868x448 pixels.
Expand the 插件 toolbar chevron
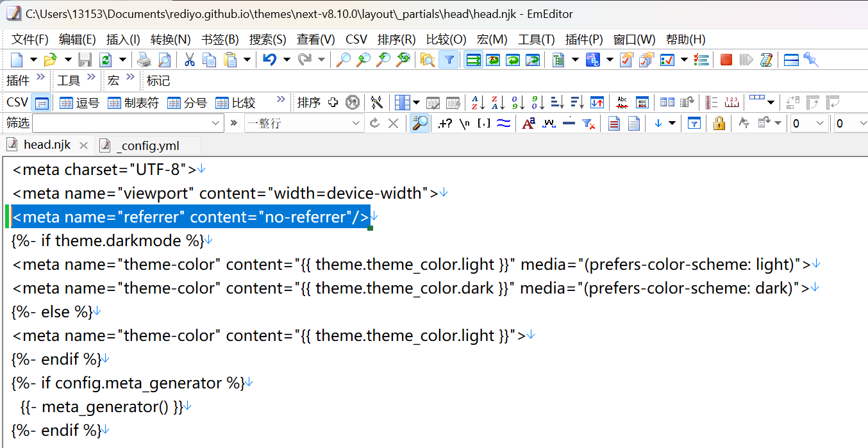coord(41,78)
